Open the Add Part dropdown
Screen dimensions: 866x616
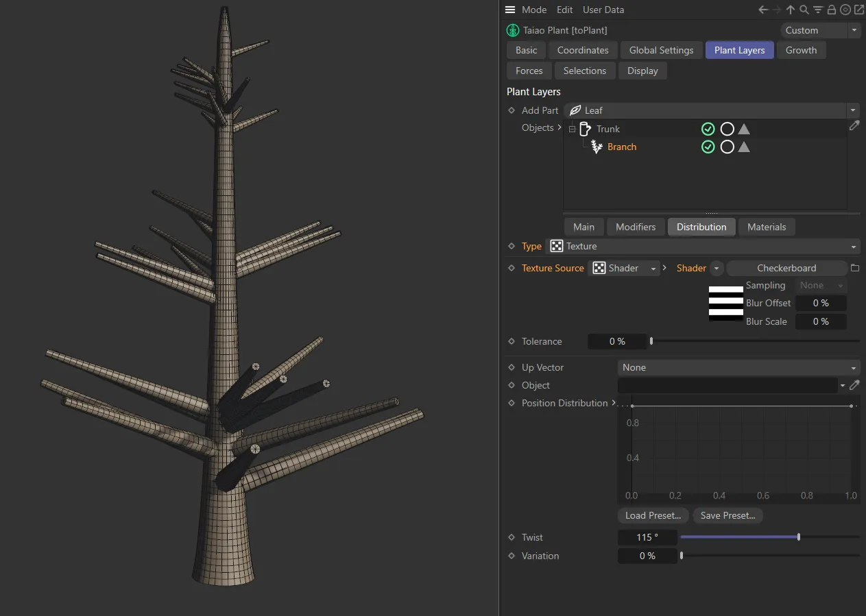pyautogui.click(x=852, y=110)
